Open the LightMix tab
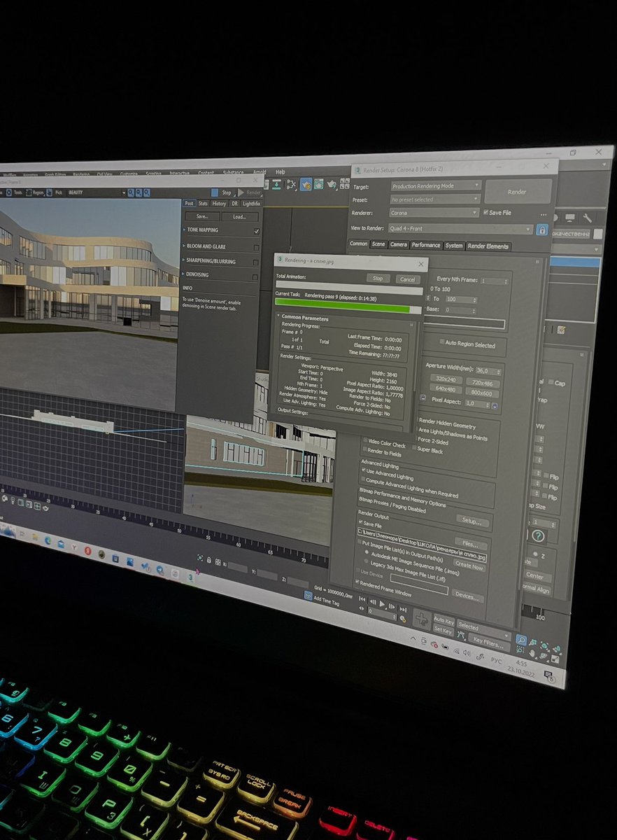The width and height of the screenshot is (617, 840). coord(251,203)
